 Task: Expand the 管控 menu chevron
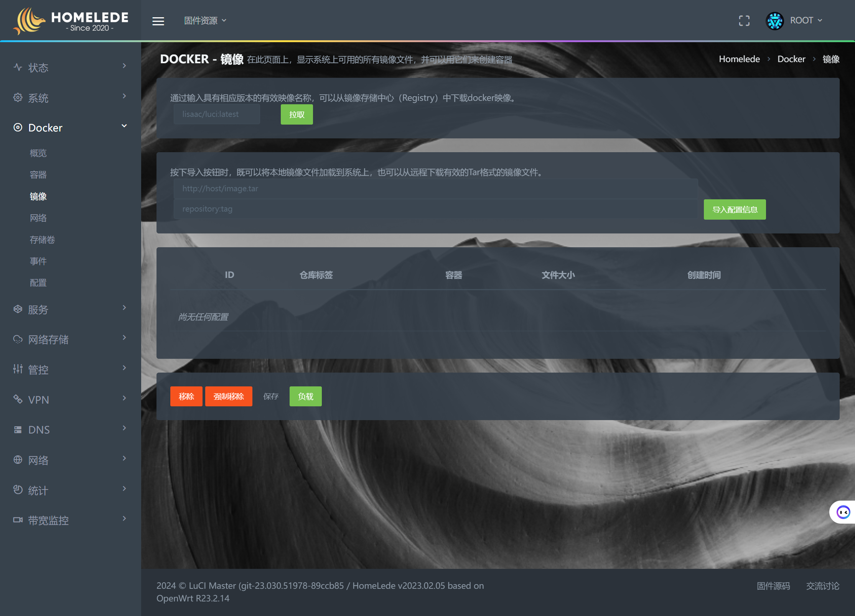tap(124, 368)
